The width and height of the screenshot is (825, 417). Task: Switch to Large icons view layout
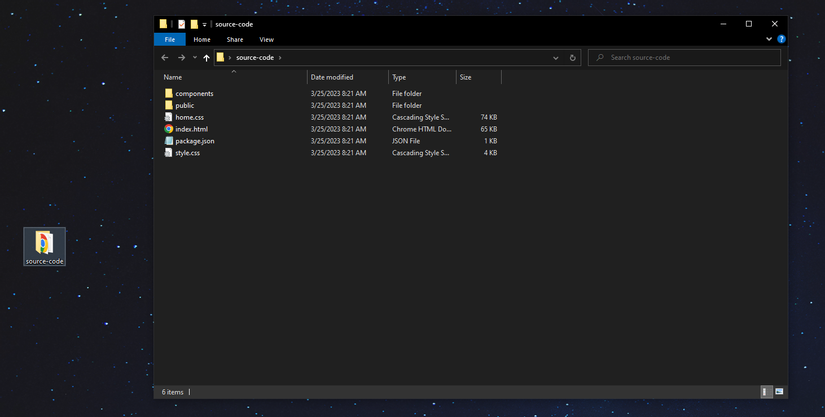click(x=779, y=392)
